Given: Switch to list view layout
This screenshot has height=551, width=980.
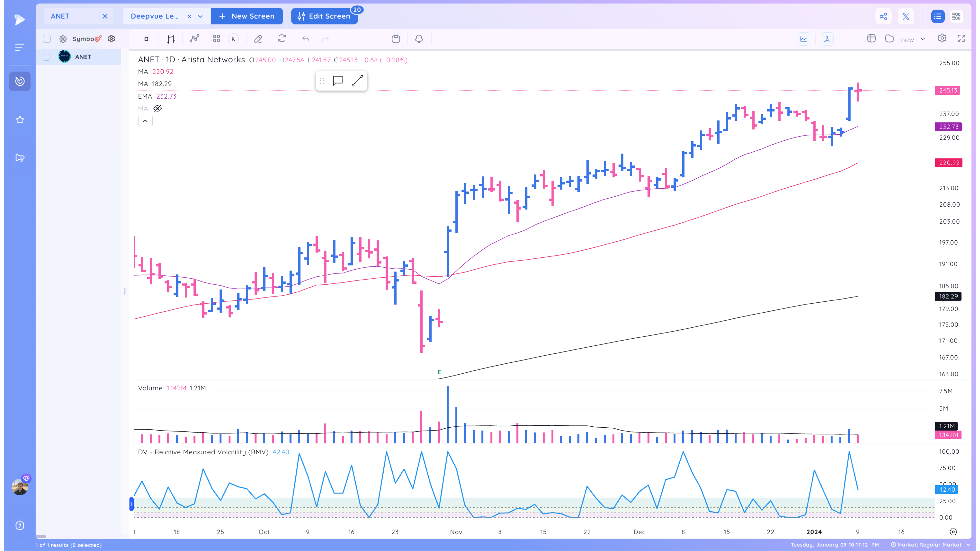Looking at the screenshot, I should [x=937, y=16].
